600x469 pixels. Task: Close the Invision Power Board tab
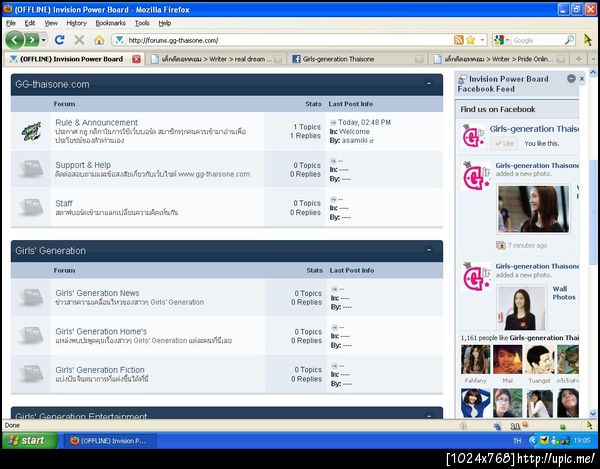(x=136, y=59)
